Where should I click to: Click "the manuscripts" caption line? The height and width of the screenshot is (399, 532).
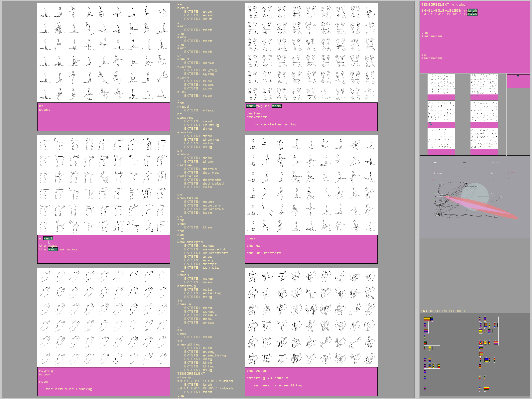pyautogui.click(x=264, y=253)
